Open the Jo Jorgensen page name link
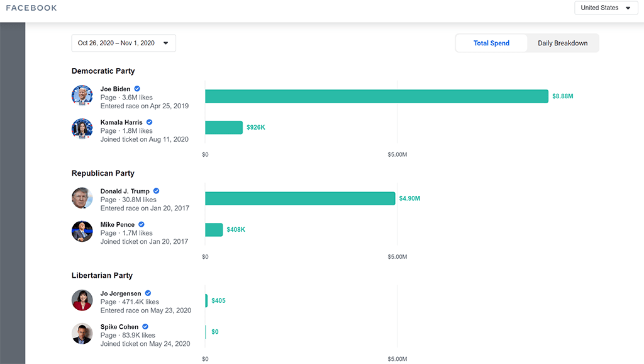 (x=121, y=293)
